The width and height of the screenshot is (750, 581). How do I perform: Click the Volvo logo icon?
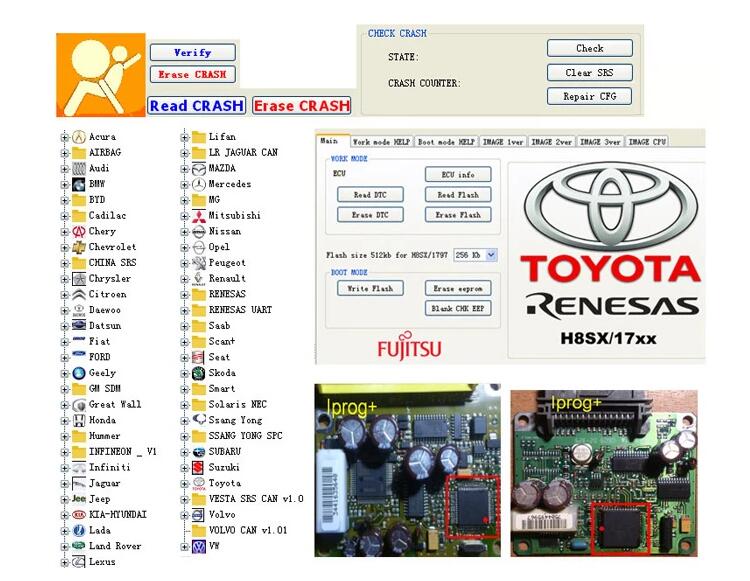point(199,515)
